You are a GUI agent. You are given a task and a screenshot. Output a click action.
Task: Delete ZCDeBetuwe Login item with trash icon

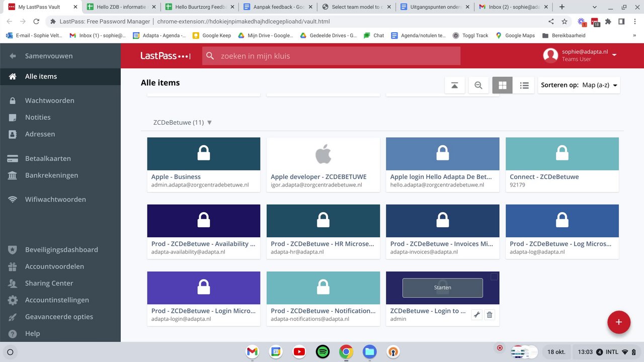[x=490, y=315]
